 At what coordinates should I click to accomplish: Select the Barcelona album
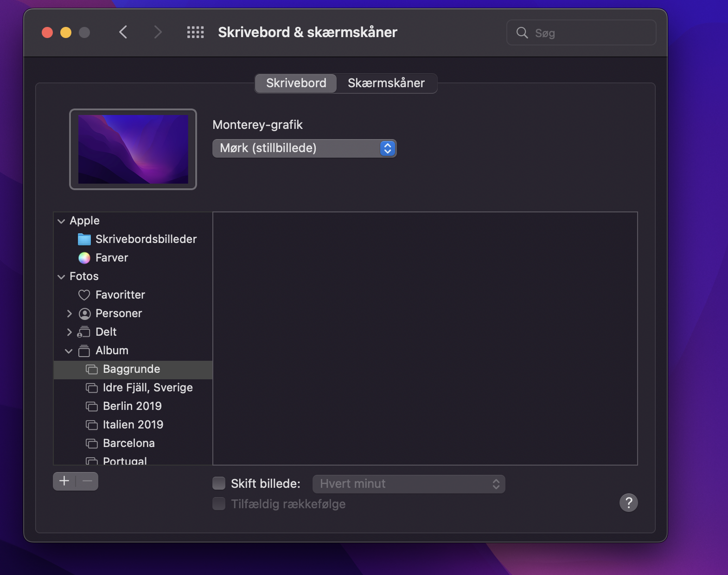click(x=133, y=443)
